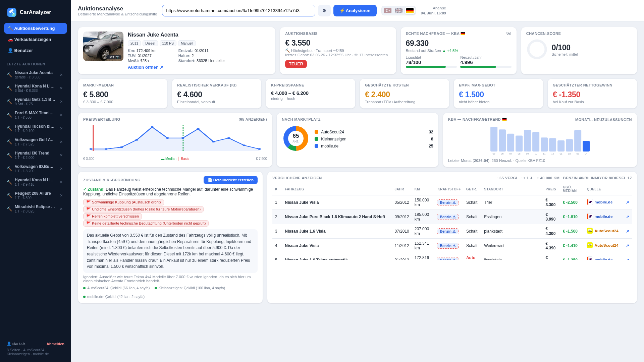Remove Hyundai Tucson entry from list

61,128
